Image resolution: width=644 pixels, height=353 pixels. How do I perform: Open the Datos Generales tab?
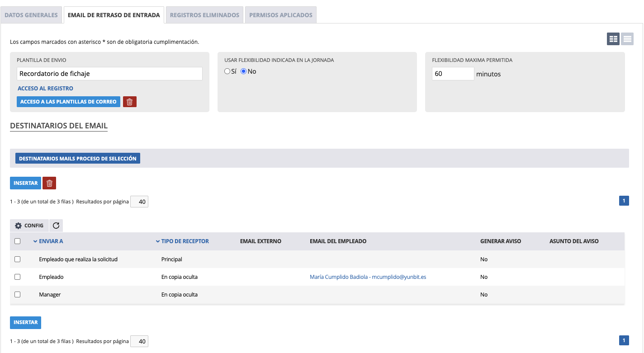click(31, 15)
